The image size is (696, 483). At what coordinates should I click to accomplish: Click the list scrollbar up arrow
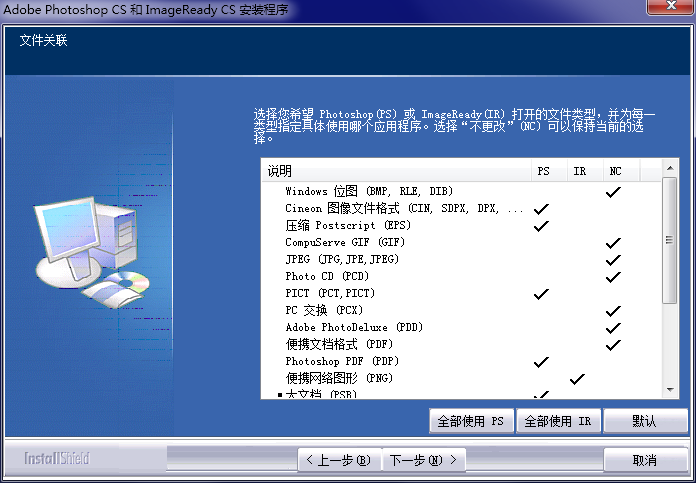(x=670, y=168)
